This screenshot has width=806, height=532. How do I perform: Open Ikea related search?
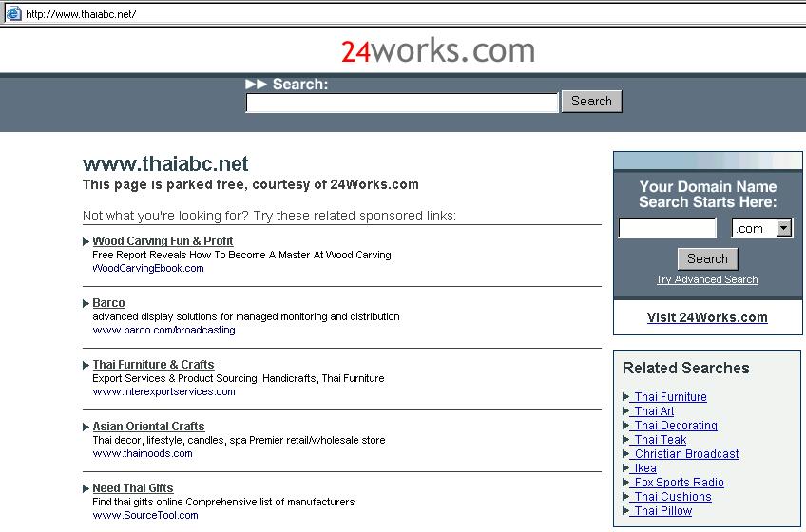[x=645, y=468]
